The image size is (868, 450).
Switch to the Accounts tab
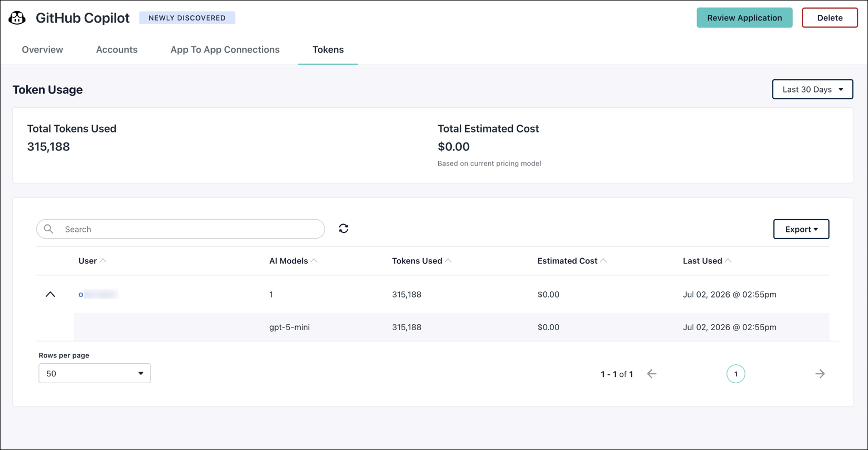117,49
